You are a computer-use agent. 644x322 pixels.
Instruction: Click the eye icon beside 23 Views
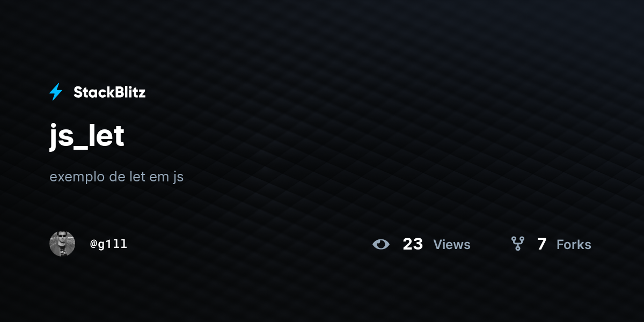(381, 245)
